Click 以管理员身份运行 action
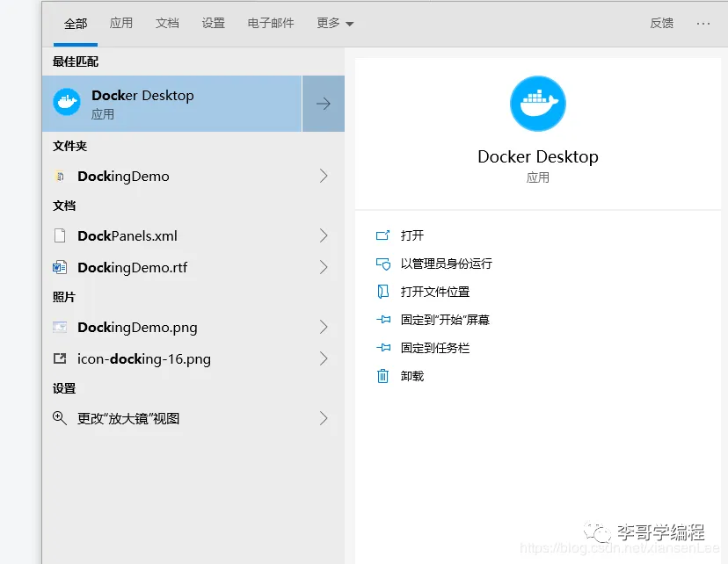This screenshot has width=728, height=564. click(x=446, y=264)
